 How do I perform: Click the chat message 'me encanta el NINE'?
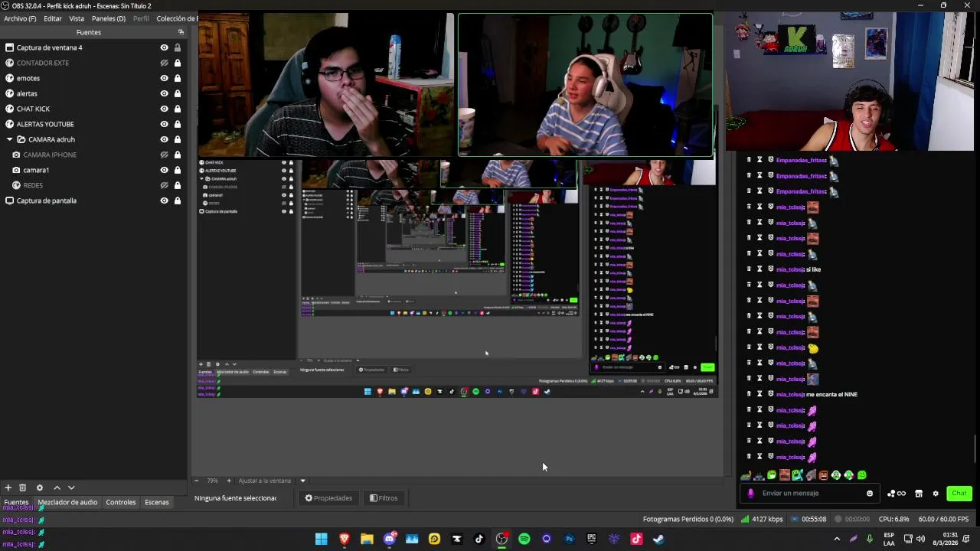[831, 394]
